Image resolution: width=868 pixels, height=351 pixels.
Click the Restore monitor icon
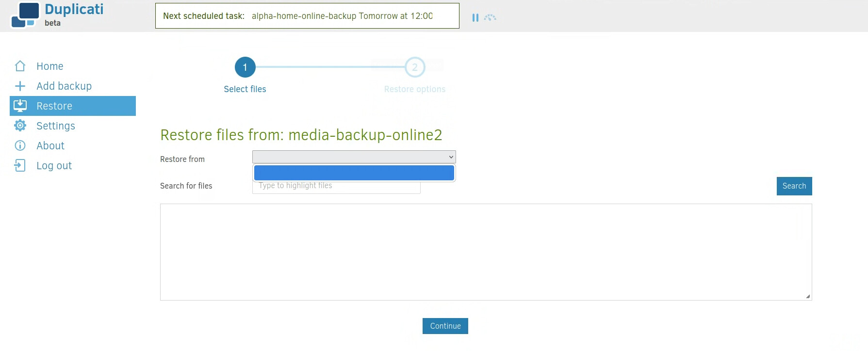[x=20, y=106]
